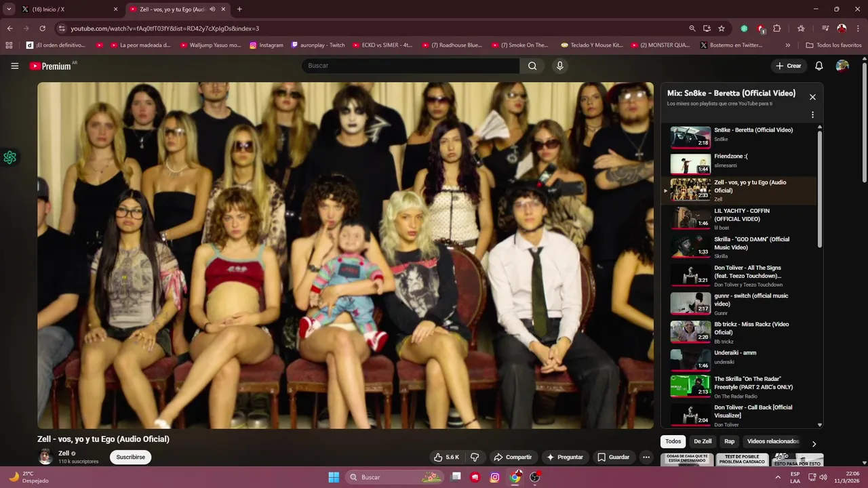Select the De Zell filter chip
The height and width of the screenshot is (488, 868).
tap(703, 441)
